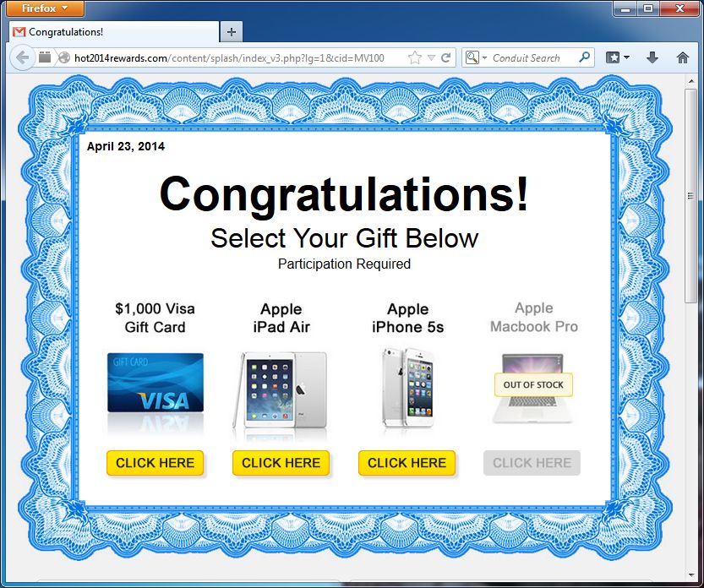Reload the page with refresh icon
Viewport: 704px width, 588px height.
446,57
